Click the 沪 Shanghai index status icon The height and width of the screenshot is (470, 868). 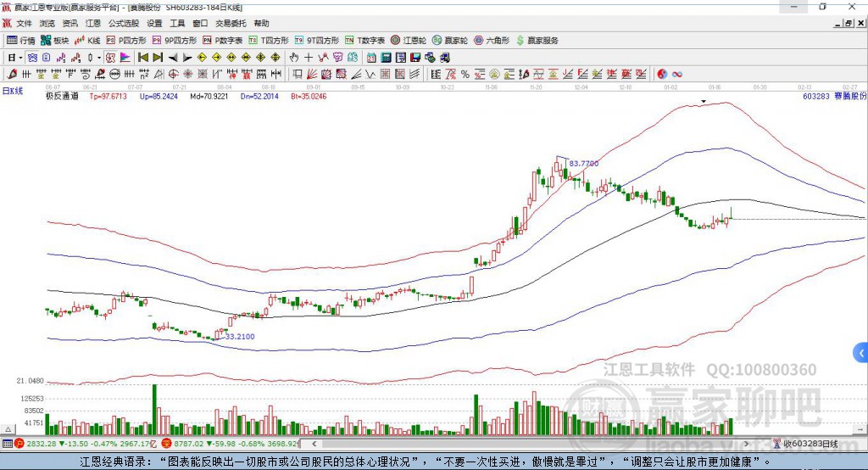pos(19,444)
